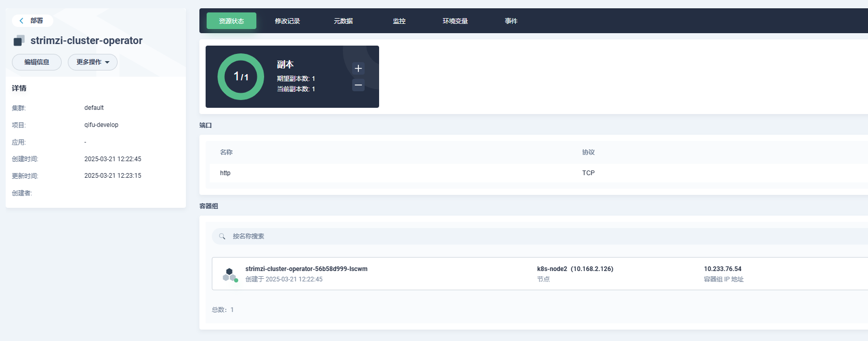Click the 协议 column header
This screenshot has width=868, height=341.
coord(588,152)
